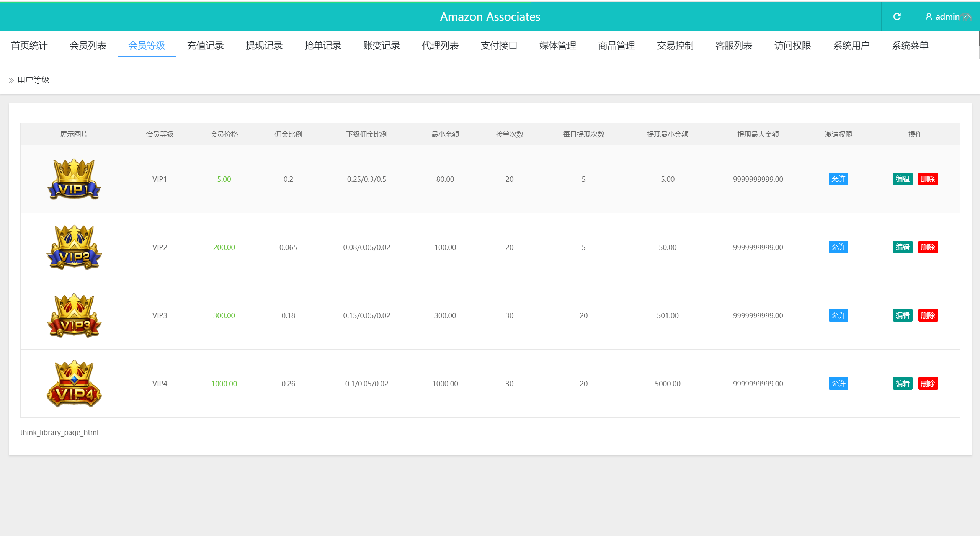The image size is (980, 536).
Task: Toggle invite permission for VIP2
Action: click(x=838, y=247)
